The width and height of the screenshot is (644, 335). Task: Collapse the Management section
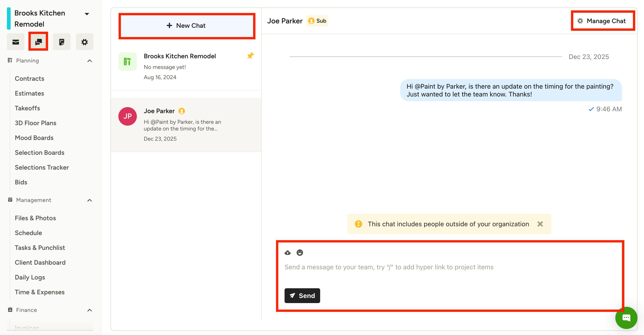(x=89, y=200)
